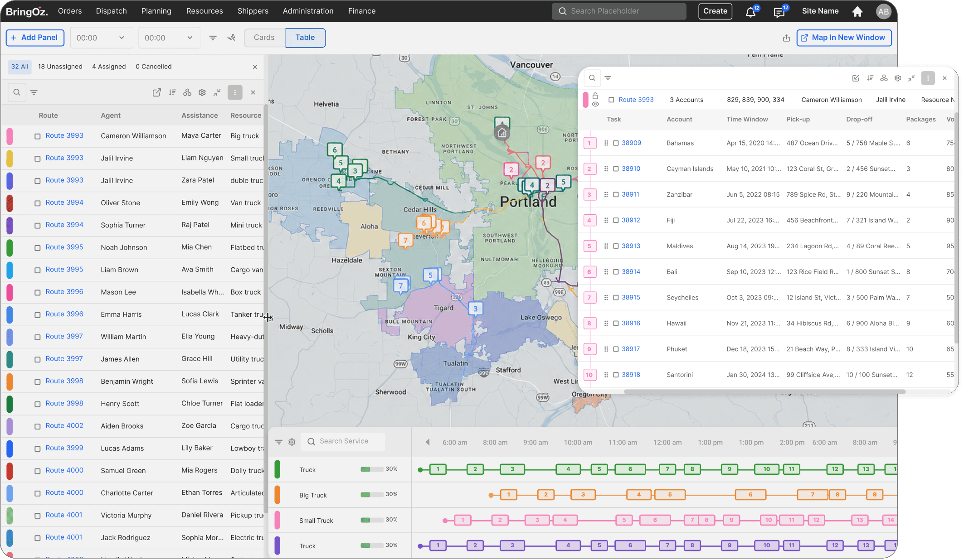Click the yellow color swatch on Jalil Irvine row
This screenshot has width=964, height=560.
(x=10, y=159)
